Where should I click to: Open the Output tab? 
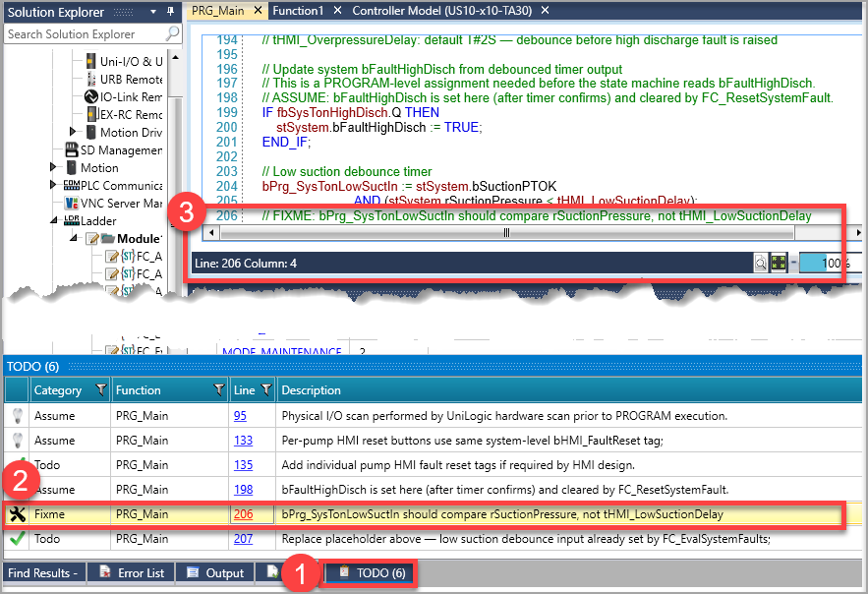click(x=215, y=573)
